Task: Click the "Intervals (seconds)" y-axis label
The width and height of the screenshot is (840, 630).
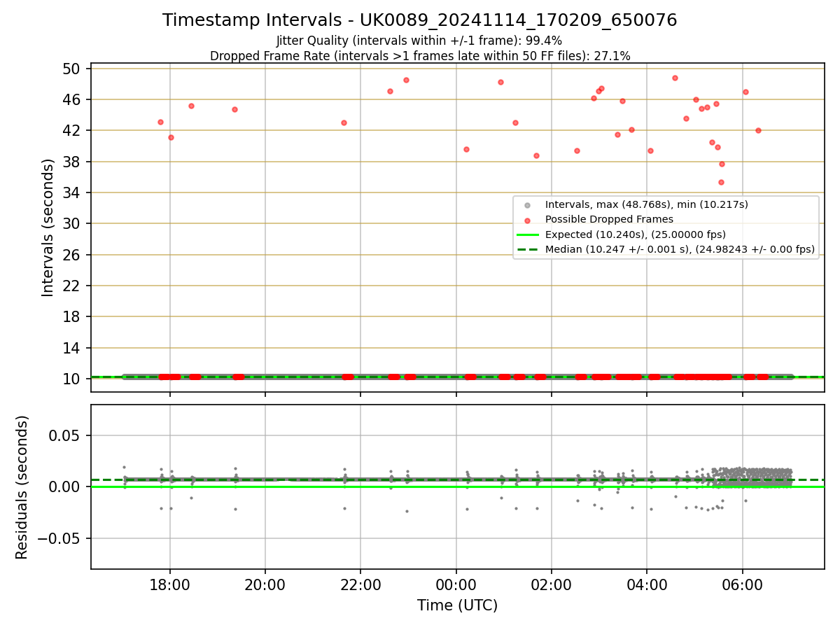Action: click(x=48, y=227)
